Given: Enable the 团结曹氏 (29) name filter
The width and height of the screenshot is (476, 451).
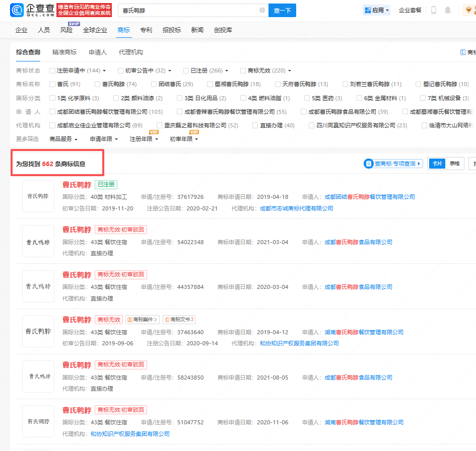Looking at the screenshot, I should (x=154, y=85).
